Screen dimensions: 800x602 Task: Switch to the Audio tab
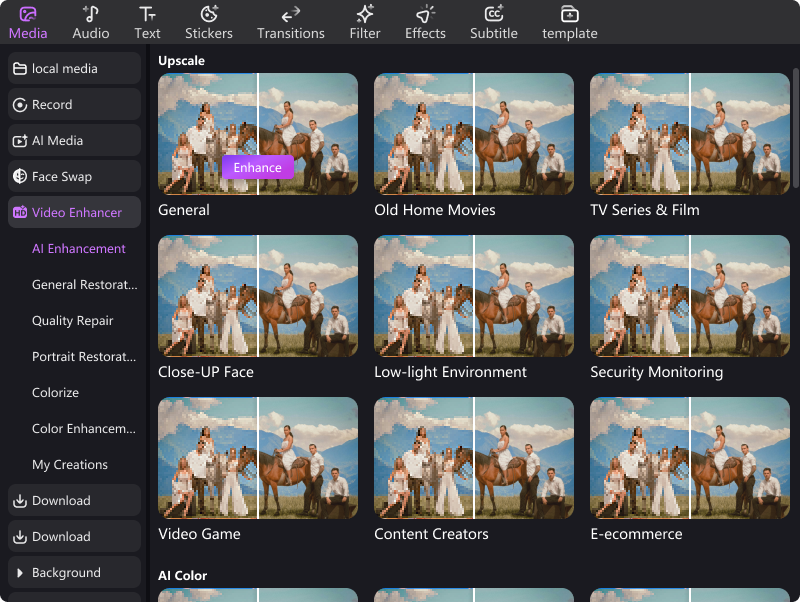[91, 23]
